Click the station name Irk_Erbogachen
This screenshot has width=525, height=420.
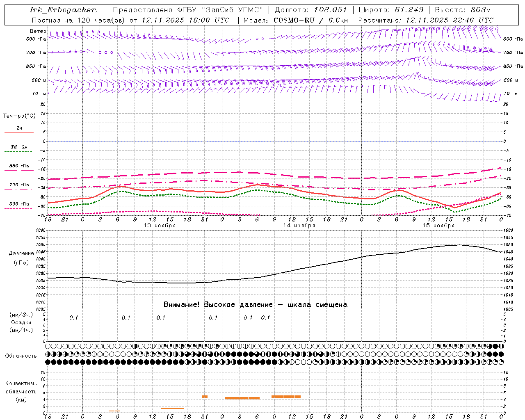(63, 10)
